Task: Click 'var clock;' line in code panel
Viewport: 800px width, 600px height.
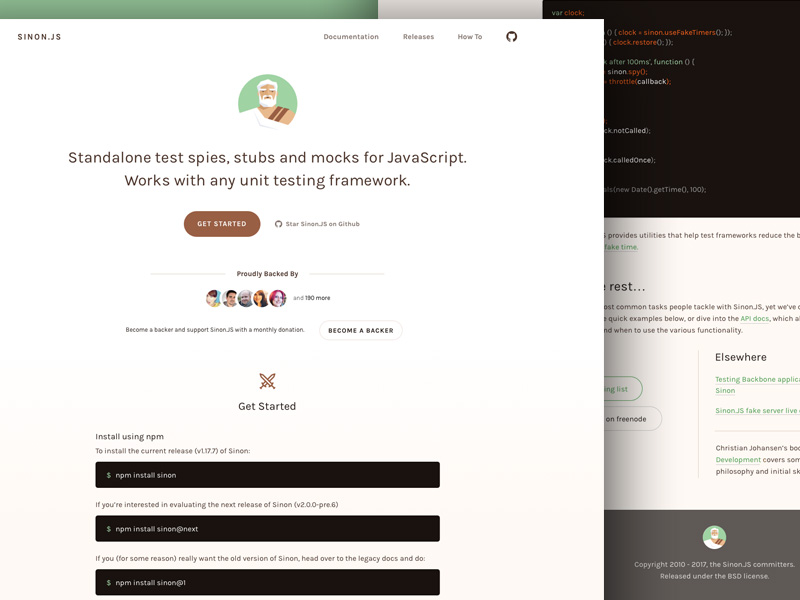Action: [x=568, y=13]
